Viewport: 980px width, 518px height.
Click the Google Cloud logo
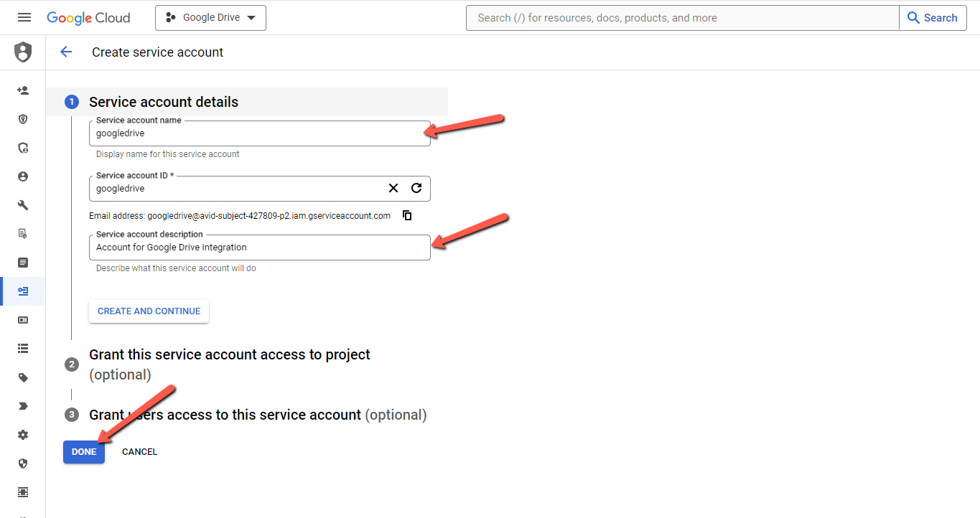(88, 18)
